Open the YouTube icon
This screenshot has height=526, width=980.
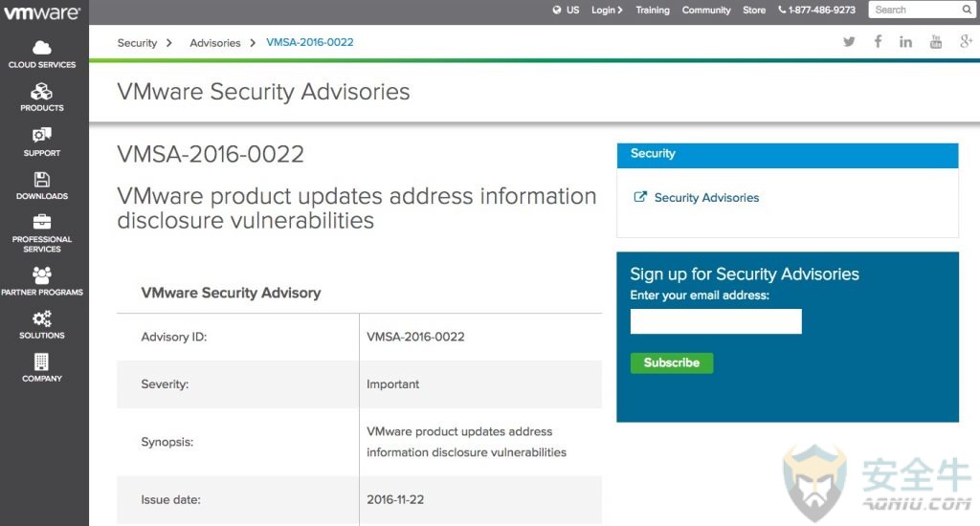coord(936,42)
